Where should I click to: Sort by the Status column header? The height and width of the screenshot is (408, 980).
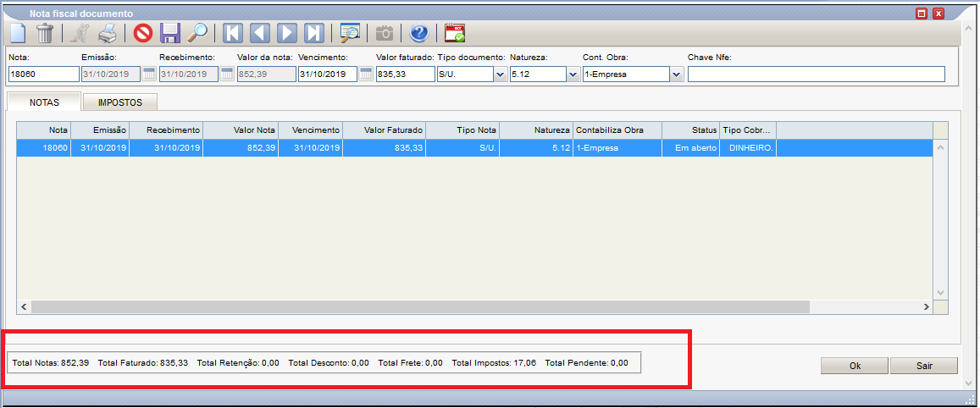pyautogui.click(x=690, y=130)
